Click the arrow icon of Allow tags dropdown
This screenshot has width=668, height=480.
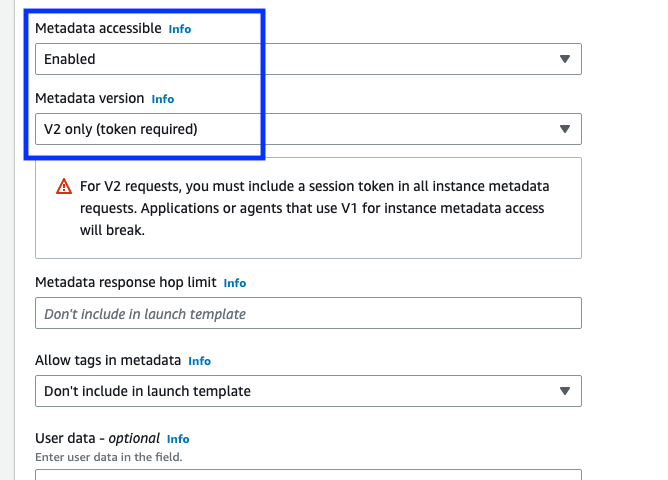point(564,391)
